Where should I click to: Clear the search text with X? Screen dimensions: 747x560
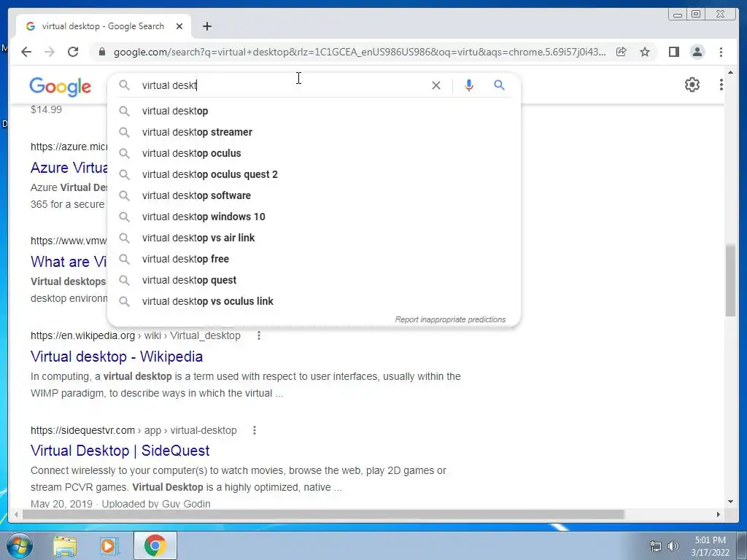[436, 85]
